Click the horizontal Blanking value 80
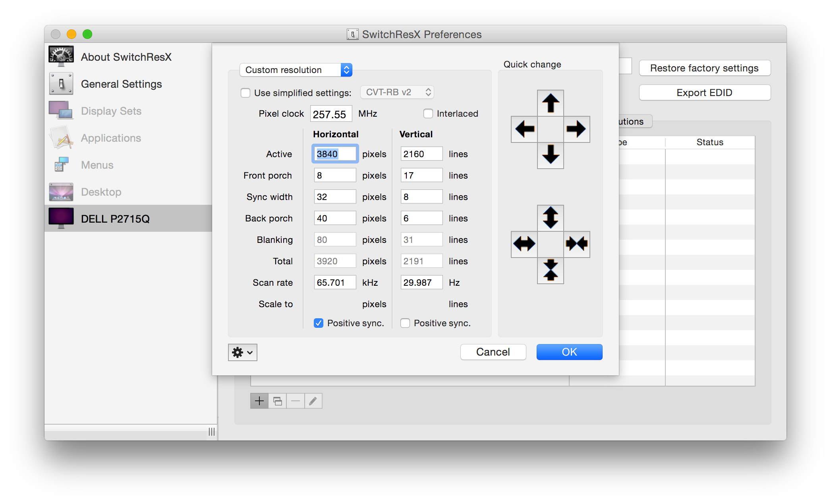Image resolution: width=831 pixels, height=504 pixels. [x=335, y=240]
